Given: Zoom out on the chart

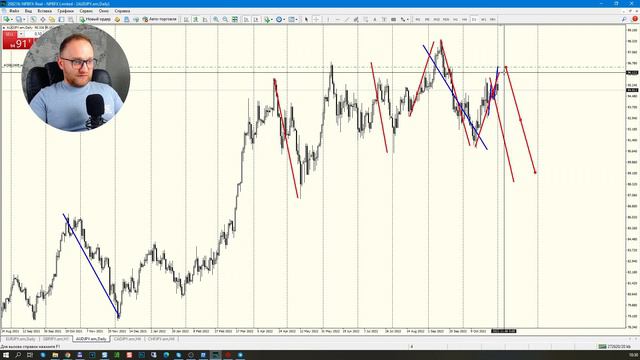Looking at the screenshot, I should (x=225, y=19).
